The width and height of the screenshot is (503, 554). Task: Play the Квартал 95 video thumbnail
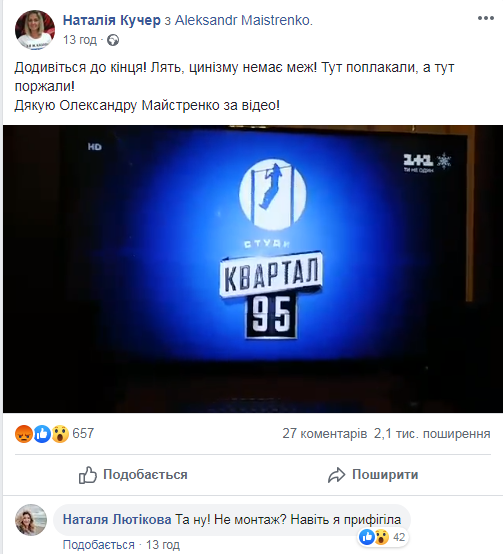253,269
